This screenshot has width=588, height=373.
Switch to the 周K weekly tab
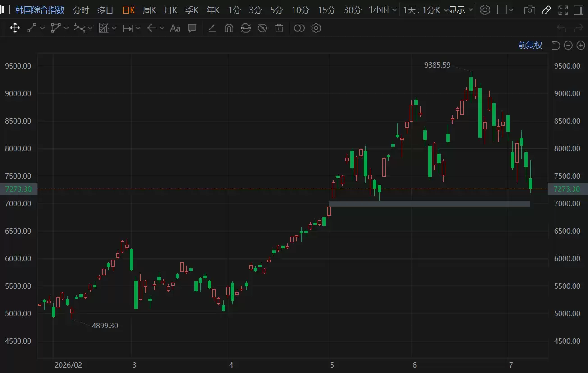click(x=149, y=10)
